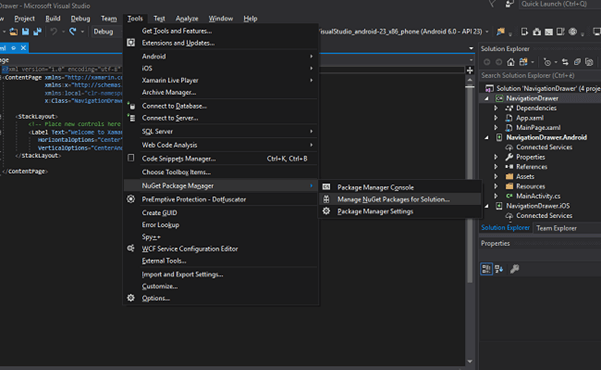
Task: Open the Tools menu
Action: pyautogui.click(x=135, y=18)
